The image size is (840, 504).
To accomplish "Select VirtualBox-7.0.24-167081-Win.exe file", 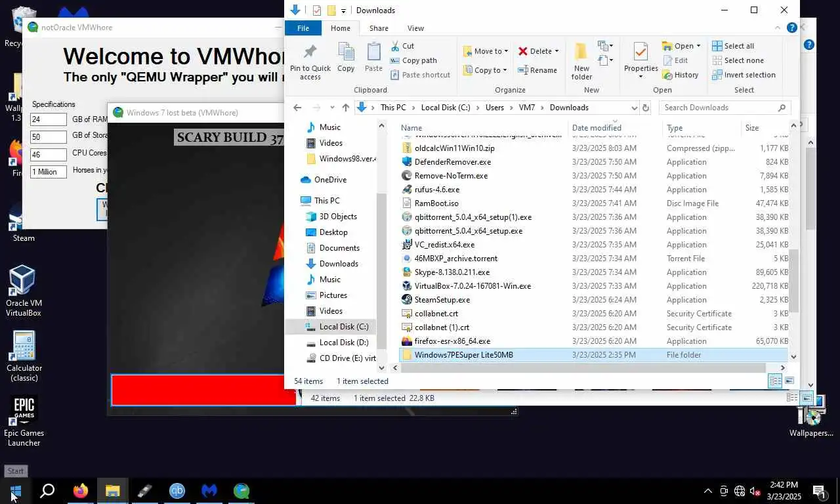I will [x=472, y=286].
